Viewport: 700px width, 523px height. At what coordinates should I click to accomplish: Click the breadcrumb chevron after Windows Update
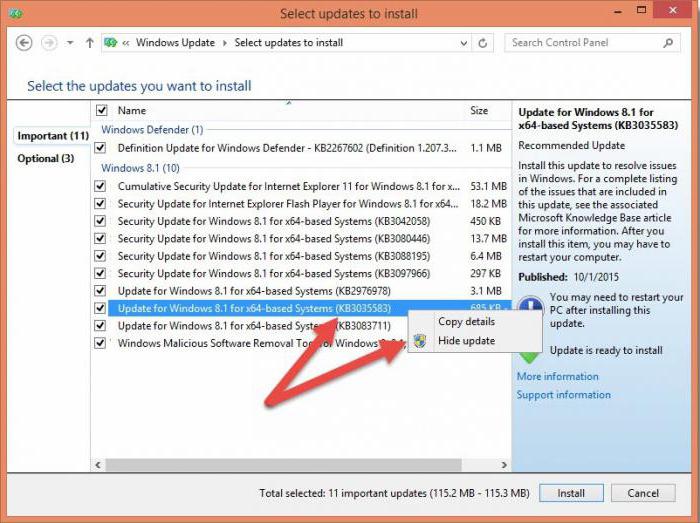pos(225,43)
